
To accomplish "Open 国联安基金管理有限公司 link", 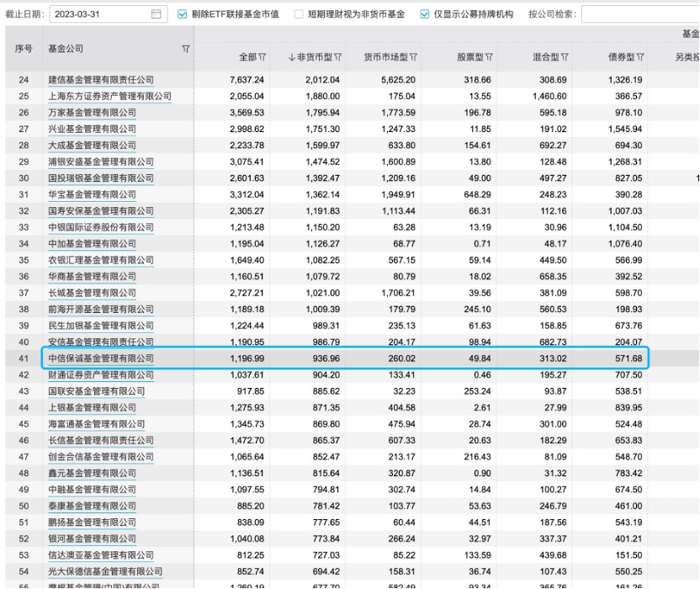I will [x=97, y=391].
